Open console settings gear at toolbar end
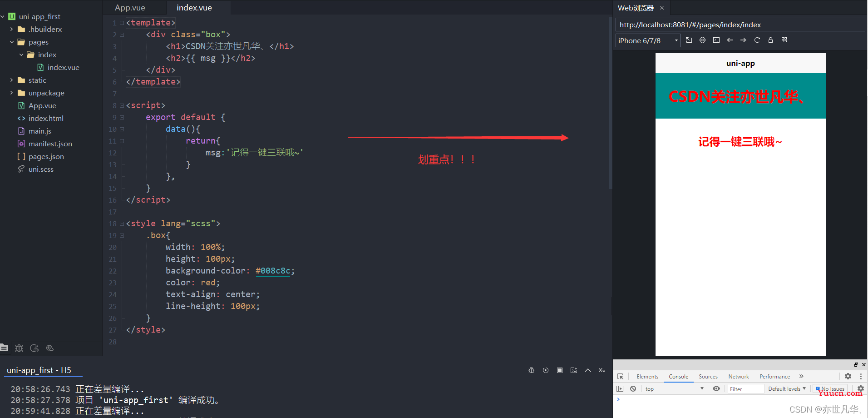This screenshot has height=418, width=868. (x=860, y=388)
